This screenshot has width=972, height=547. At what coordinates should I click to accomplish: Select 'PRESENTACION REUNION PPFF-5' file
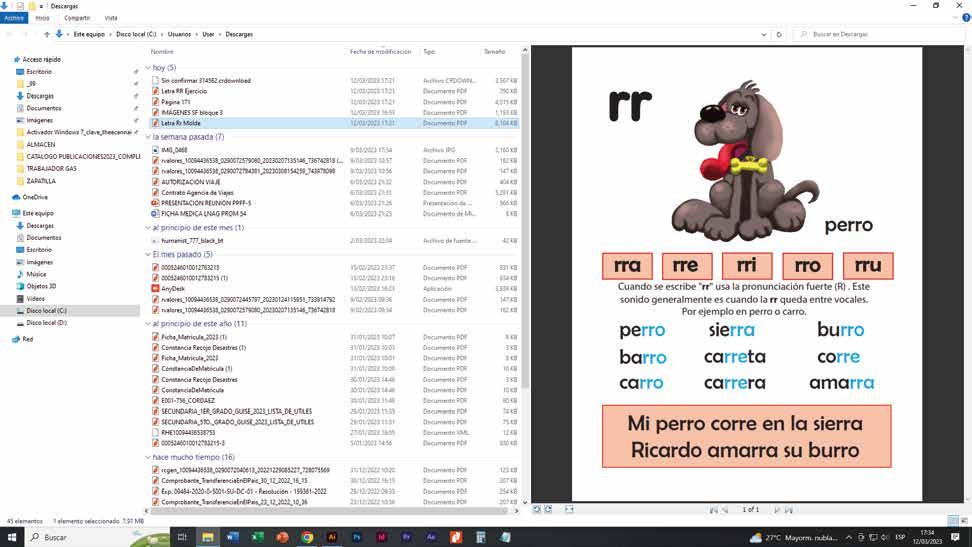coord(206,203)
